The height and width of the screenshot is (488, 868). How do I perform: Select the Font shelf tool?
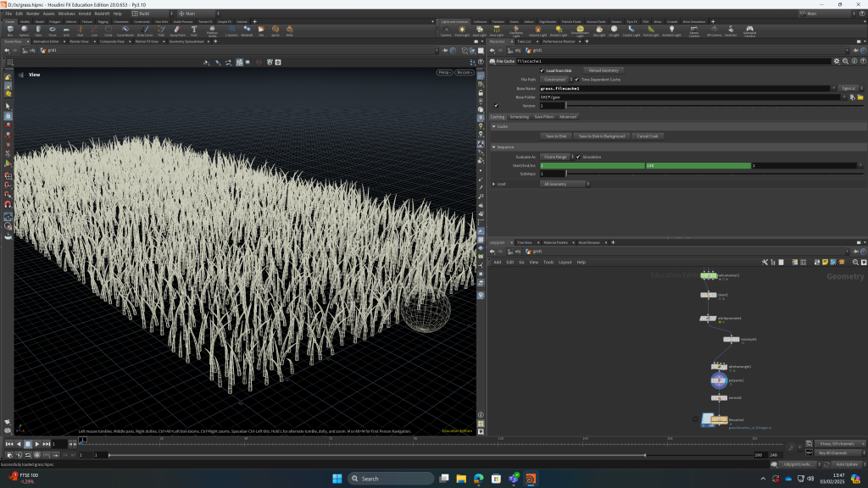pos(194,31)
